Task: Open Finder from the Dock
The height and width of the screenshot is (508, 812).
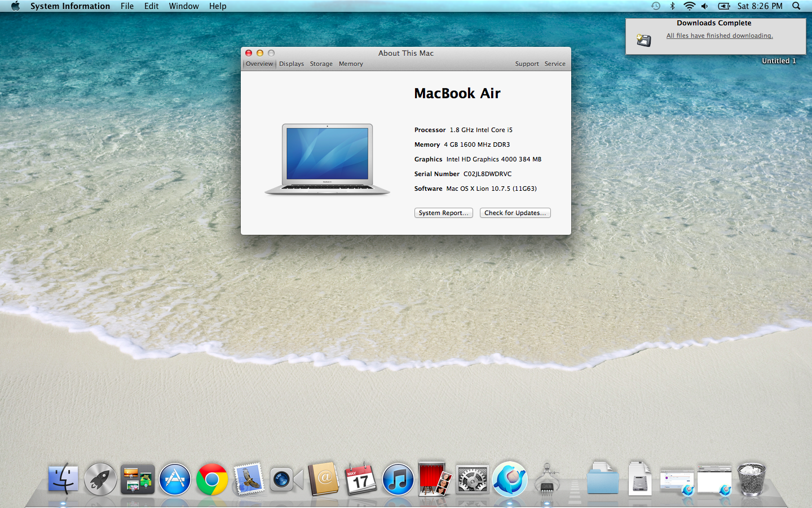Action: 63,479
